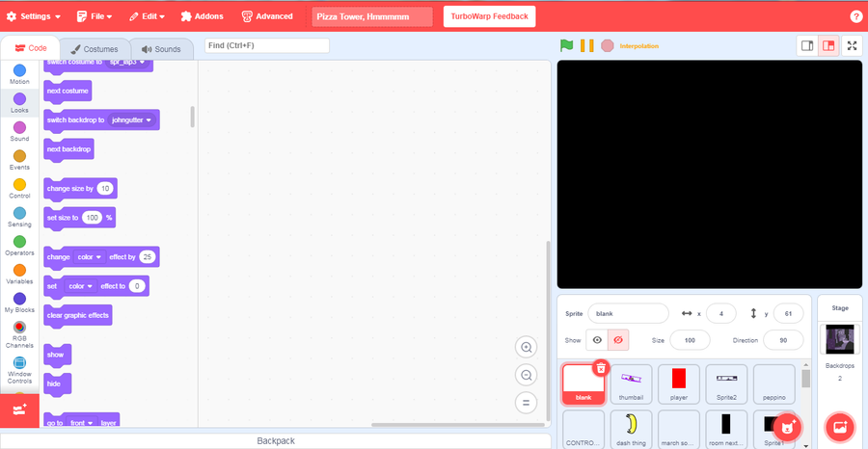868x449 pixels.
Task: Click the sprite Direction field
Action: (x=783, y=340)
